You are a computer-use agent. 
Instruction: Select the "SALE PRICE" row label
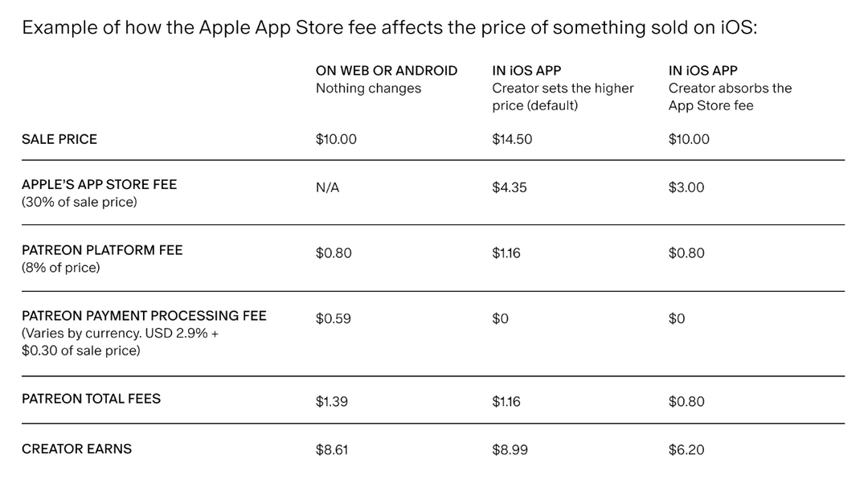click(59, 139)
